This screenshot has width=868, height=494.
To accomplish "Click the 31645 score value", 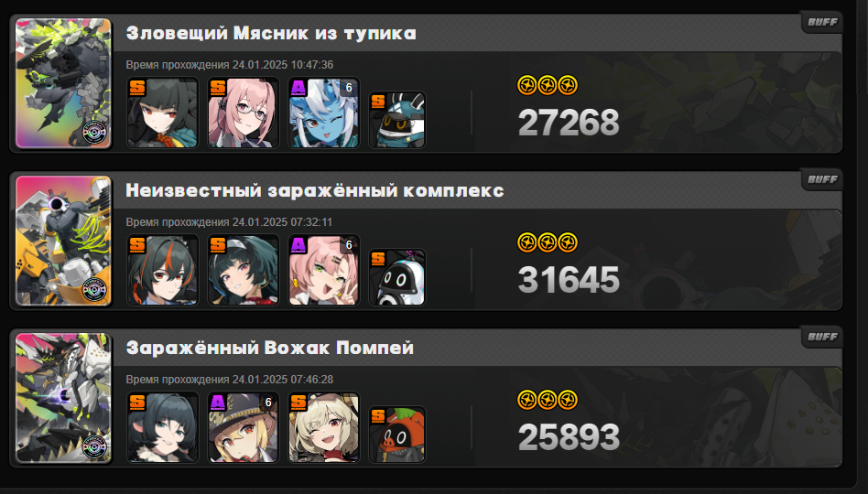I will [x=569, y=280].
